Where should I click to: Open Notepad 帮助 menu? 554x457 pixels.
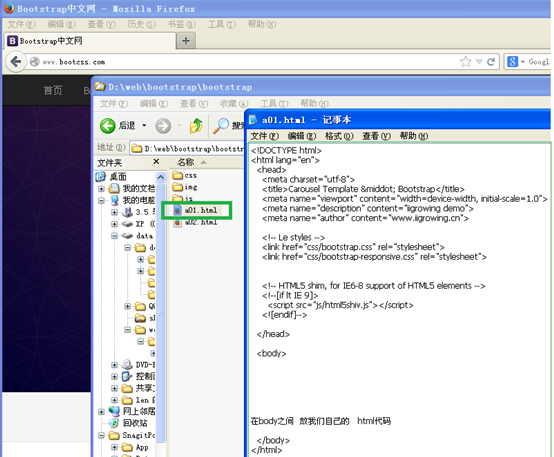(414, 136)
